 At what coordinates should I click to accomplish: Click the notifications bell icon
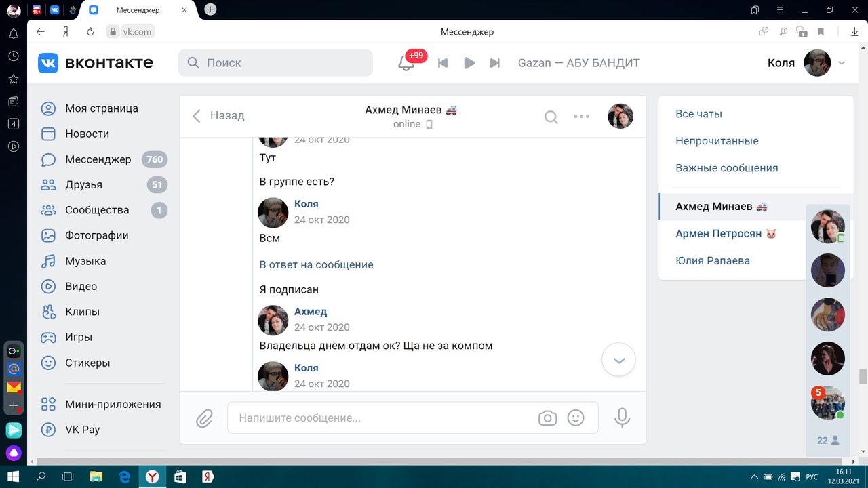click(x=406, y=63)
